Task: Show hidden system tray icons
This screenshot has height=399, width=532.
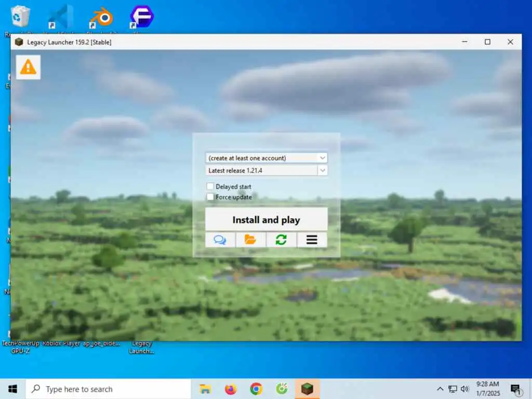Action: (x=440, y=389)
